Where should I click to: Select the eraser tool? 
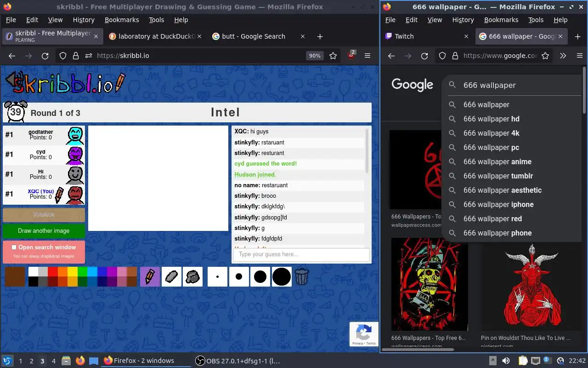(x=171, y=277)
